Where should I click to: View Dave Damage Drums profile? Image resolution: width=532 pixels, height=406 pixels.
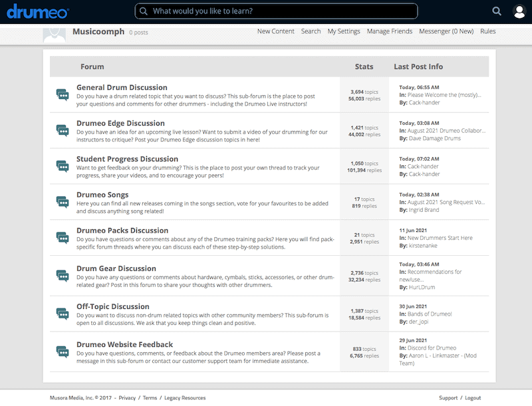(435, 138)
